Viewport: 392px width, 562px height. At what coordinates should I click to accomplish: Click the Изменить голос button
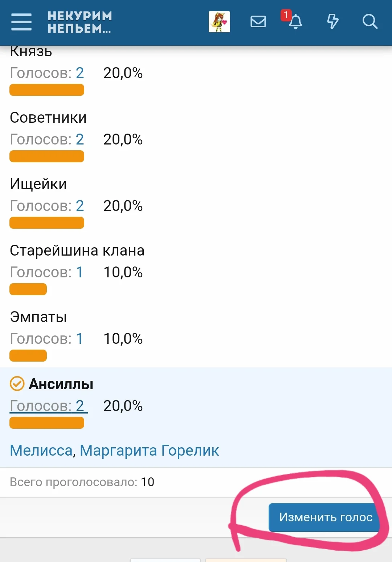(325, 517)
